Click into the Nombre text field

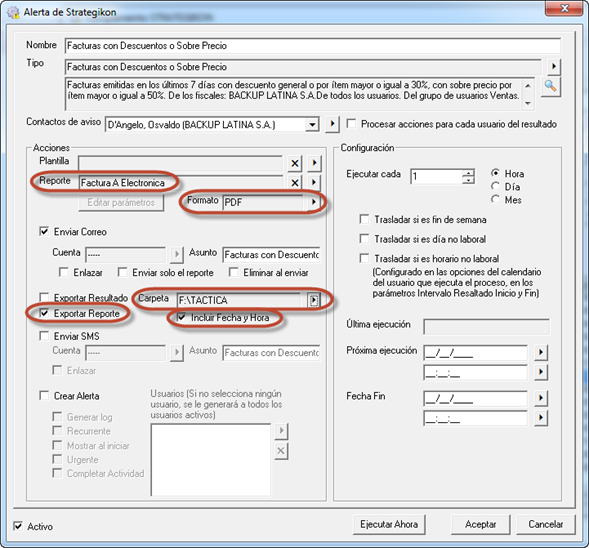pos(313,46)
